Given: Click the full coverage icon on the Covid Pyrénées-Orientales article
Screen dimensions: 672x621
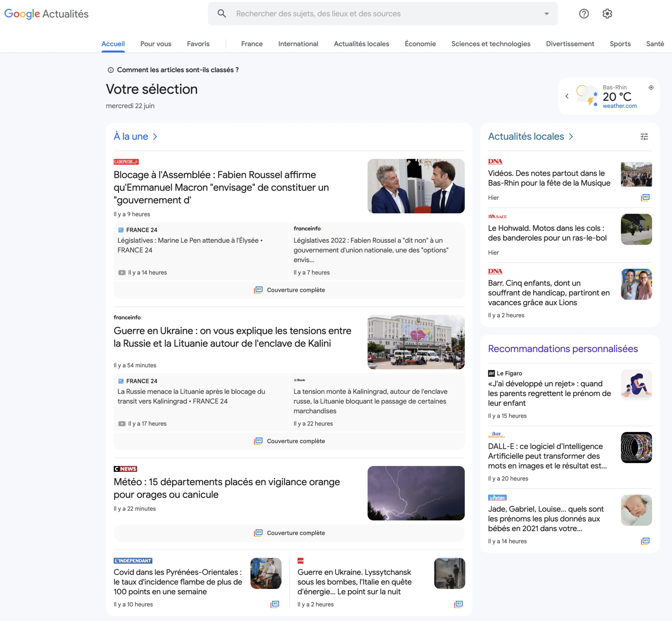Looking at the screenshot, I should (x=275, y=604).
